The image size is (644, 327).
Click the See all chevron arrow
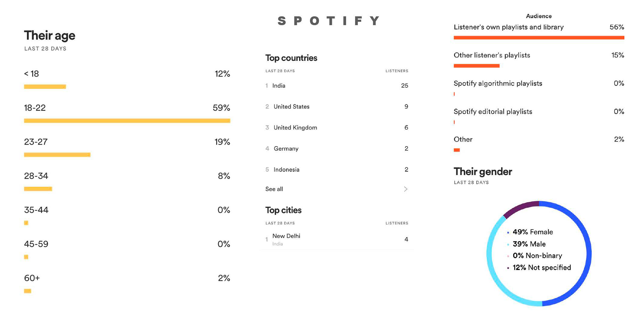(x=406, y=189)
